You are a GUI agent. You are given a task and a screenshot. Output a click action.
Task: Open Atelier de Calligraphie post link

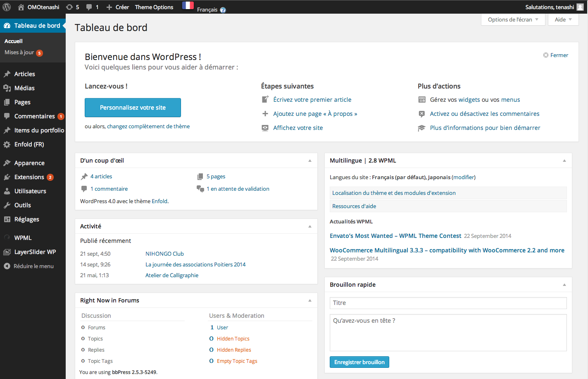(x=172, y=275)
